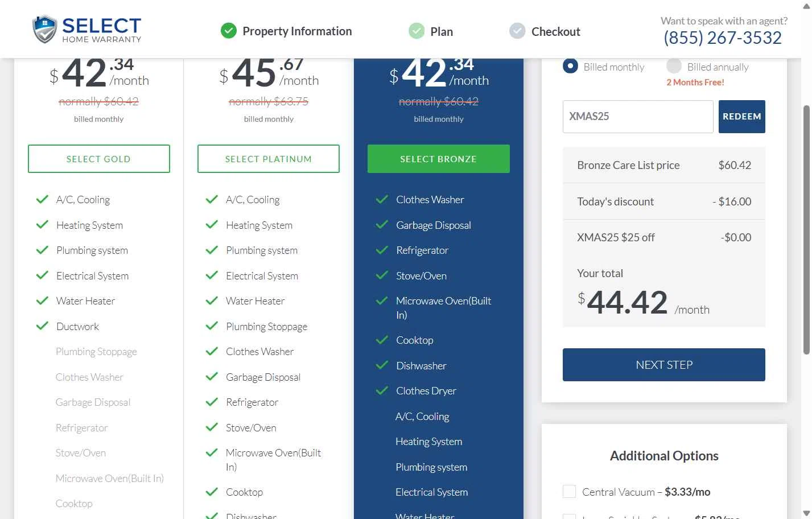Image resolution: width=812 pixels, height=519 pixels.
Task: Click the Select Home Warranty shield logo
Action: tap(44, 30)
